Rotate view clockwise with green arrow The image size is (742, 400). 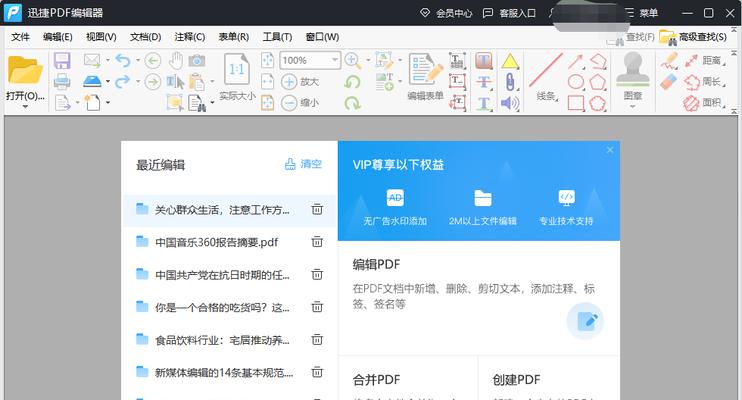click(352, 102)
